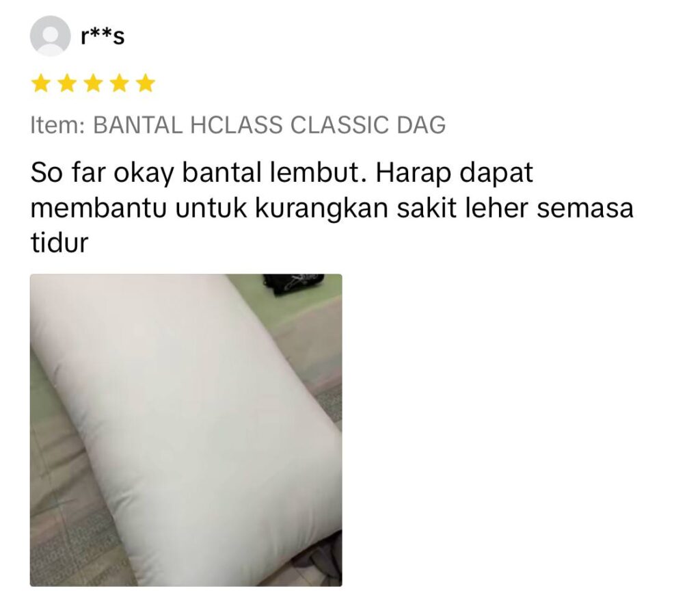Click the review text about bantal lembut
Image resolution: width=700 pixels, height=606 pixels.
pos(332,207)
